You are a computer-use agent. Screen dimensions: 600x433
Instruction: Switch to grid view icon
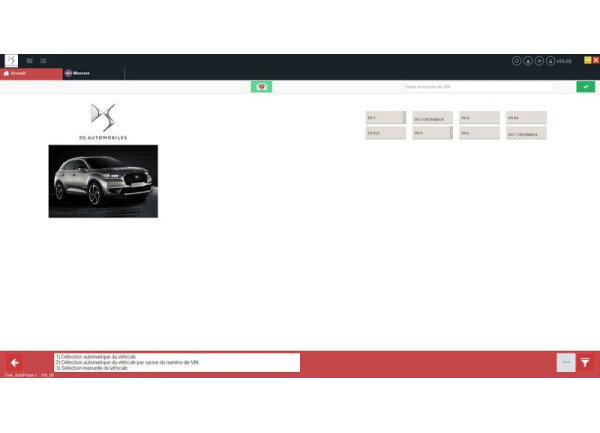30,60
